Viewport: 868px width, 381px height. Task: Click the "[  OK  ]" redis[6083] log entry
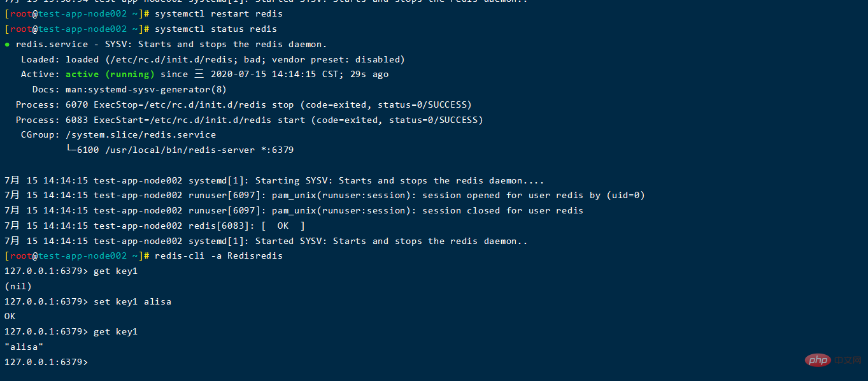(x=283, y=226)
